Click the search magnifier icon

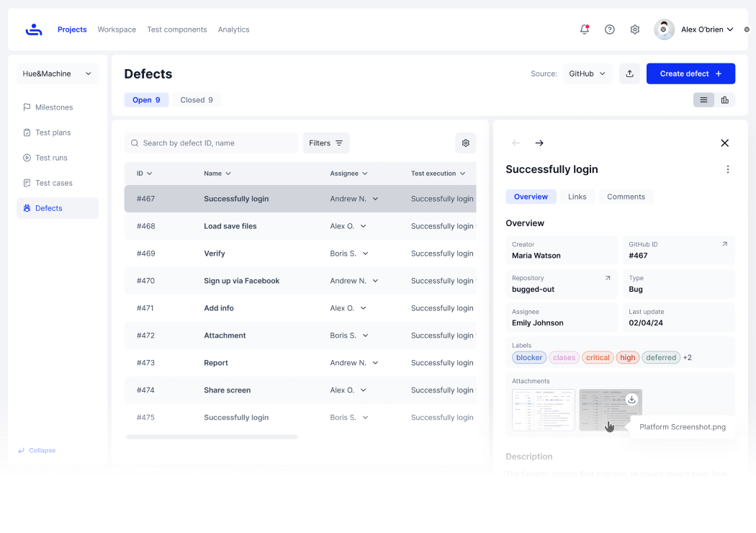(x=135, y=143)
